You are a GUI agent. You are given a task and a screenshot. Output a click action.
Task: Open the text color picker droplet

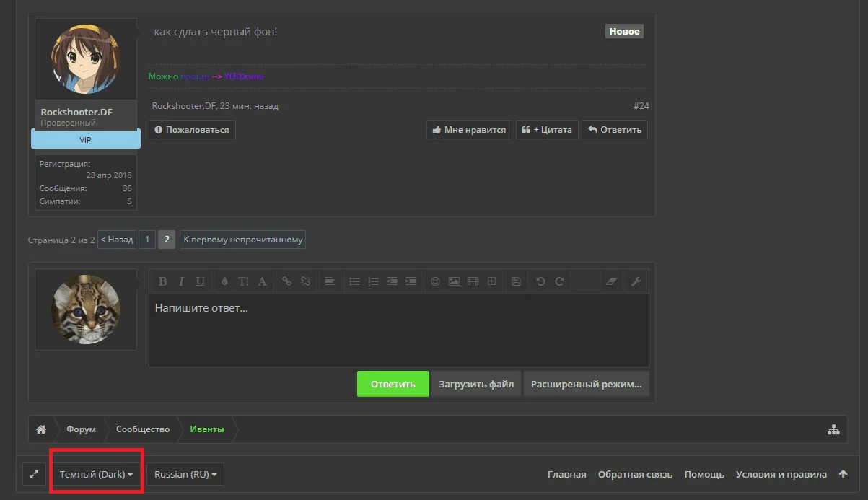click(224, 281)
